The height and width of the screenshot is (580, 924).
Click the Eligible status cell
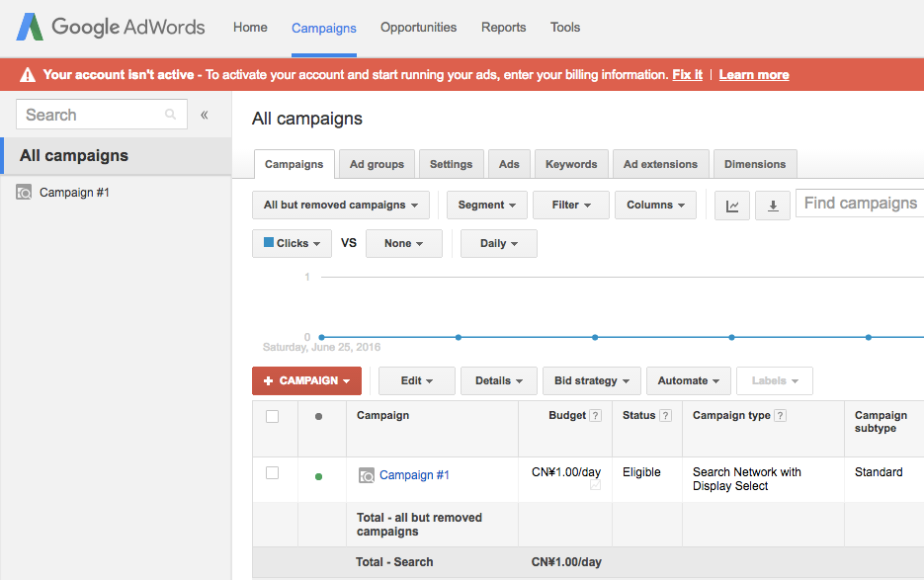641,472
